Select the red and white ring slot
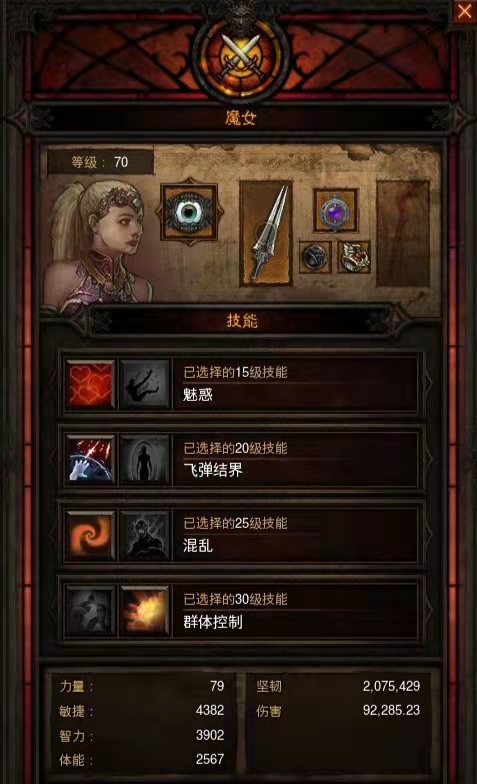This screenshot has height=784, width=477. pos(354,257)
